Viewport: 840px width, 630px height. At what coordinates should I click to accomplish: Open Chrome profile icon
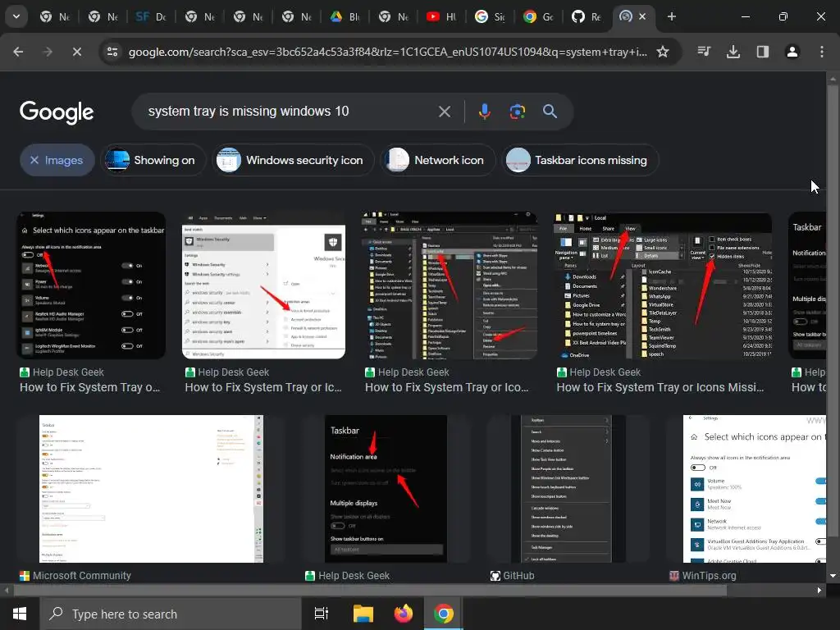(x=792, y=52)
